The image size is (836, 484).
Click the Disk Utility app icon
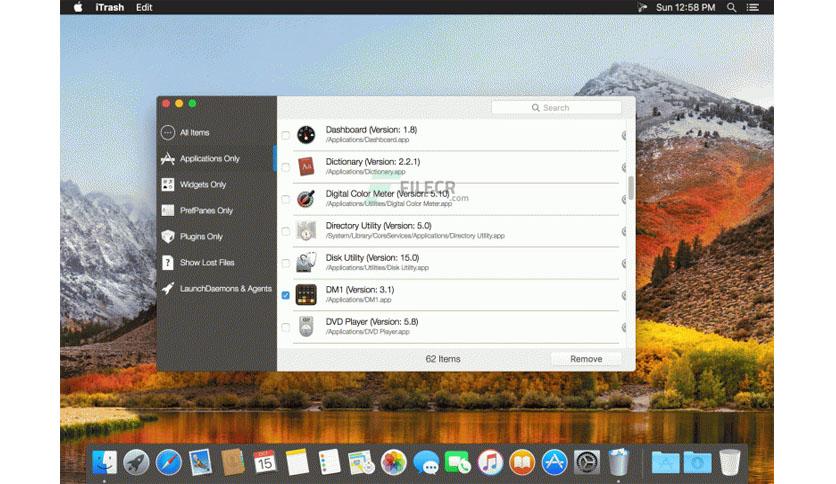(306, 263)
